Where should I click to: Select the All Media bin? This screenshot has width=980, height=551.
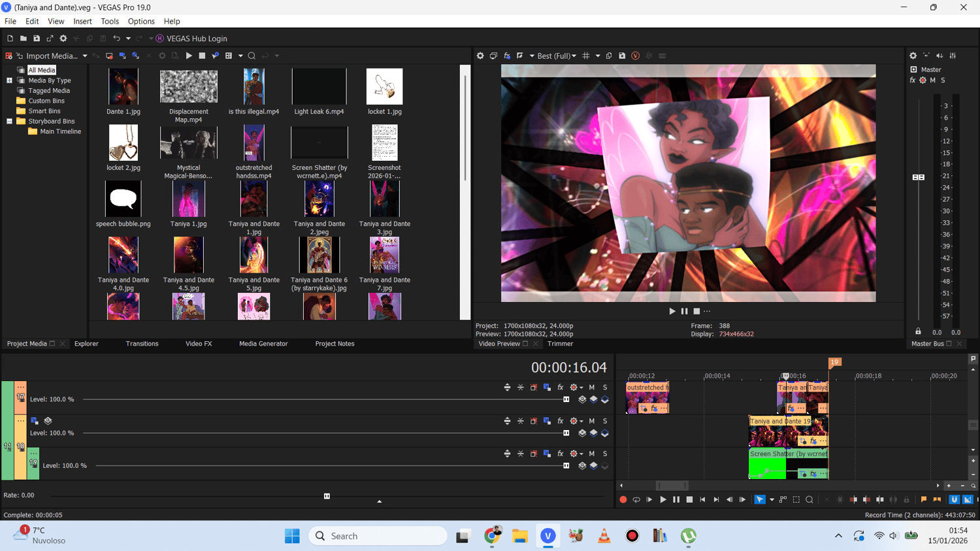pyautogui.click(x=42, y=70)
